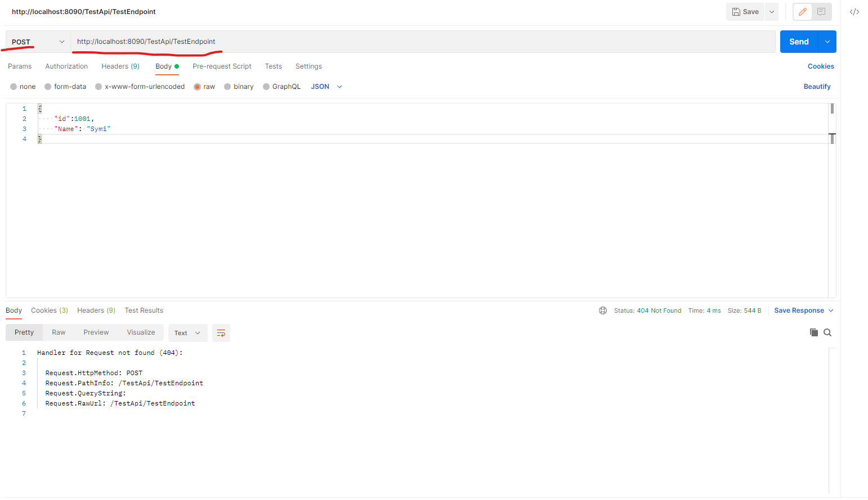This screenshot has height=500, width=868.
Task: Select the binary body option
Action: click(x=228, y=87)
